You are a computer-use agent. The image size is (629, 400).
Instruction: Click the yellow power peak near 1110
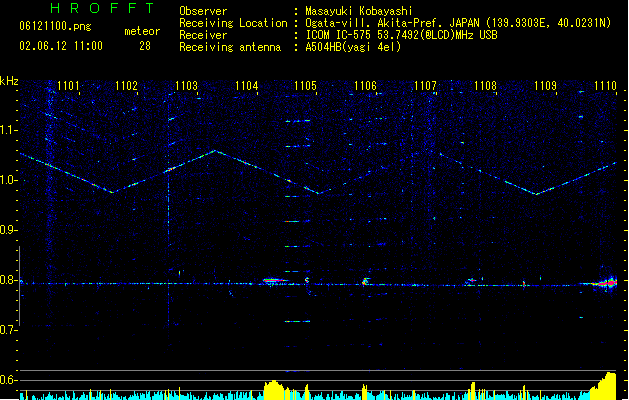click(605, 384)
